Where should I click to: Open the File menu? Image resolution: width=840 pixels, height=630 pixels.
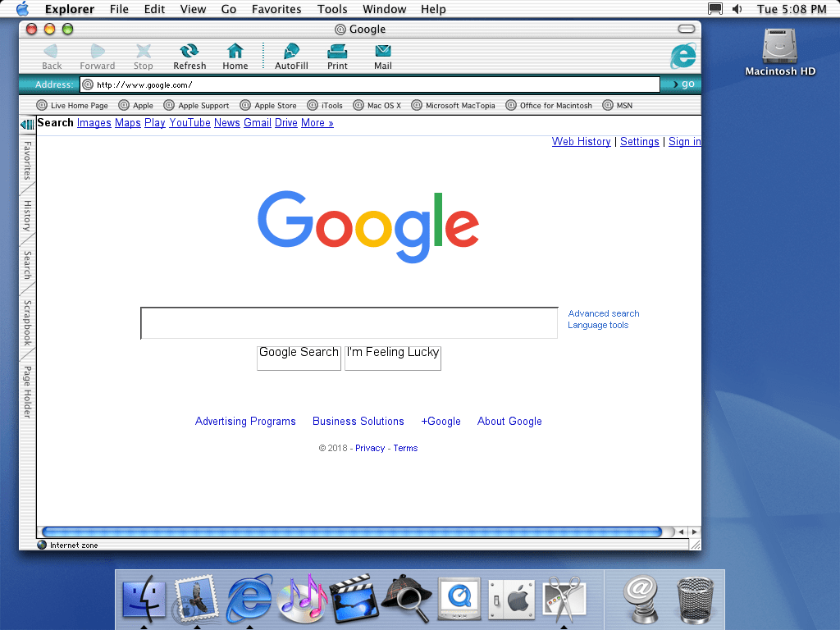tap(119, 9)
